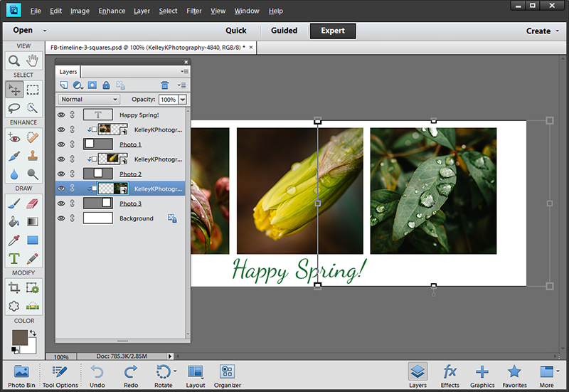Select the Eraser tool

click(x=33, y=203)
